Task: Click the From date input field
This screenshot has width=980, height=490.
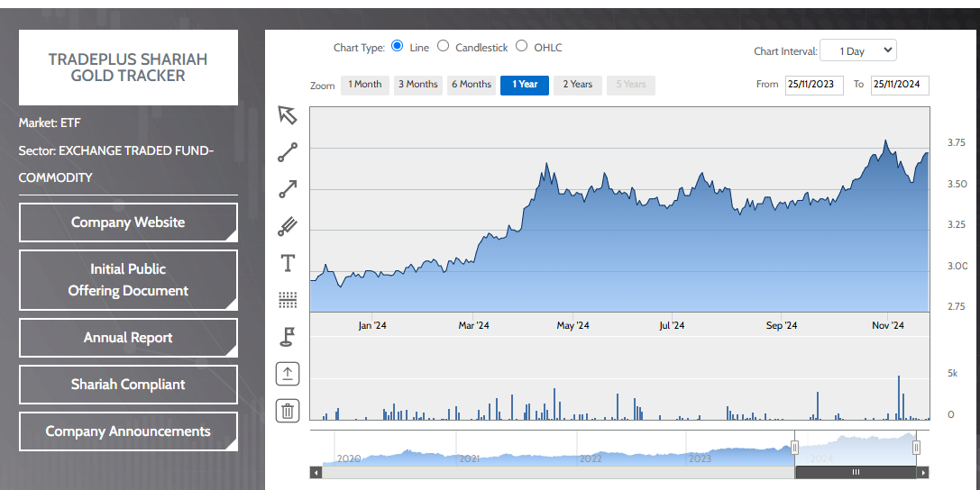Action: (x=814, y=85)
